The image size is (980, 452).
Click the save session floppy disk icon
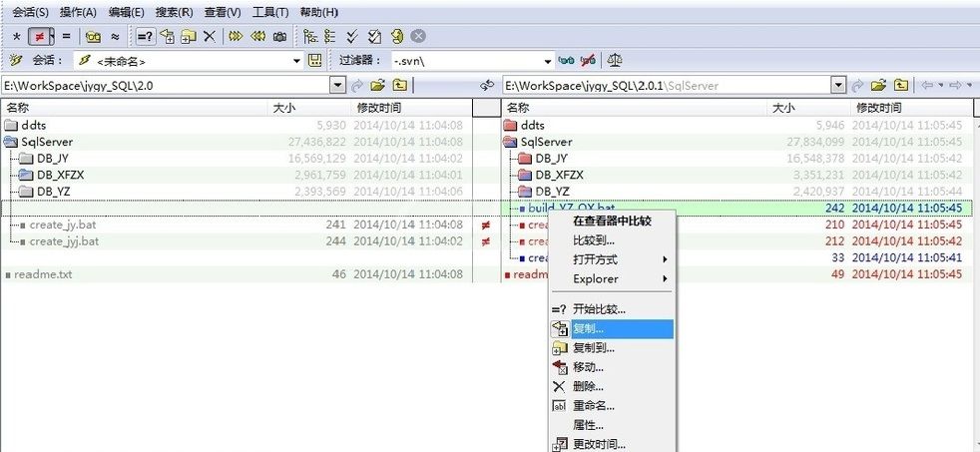tap(315, 61)
